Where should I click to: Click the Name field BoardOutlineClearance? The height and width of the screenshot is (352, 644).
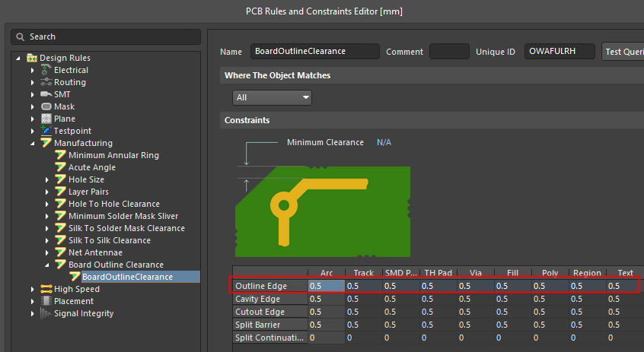click(315, 51)
